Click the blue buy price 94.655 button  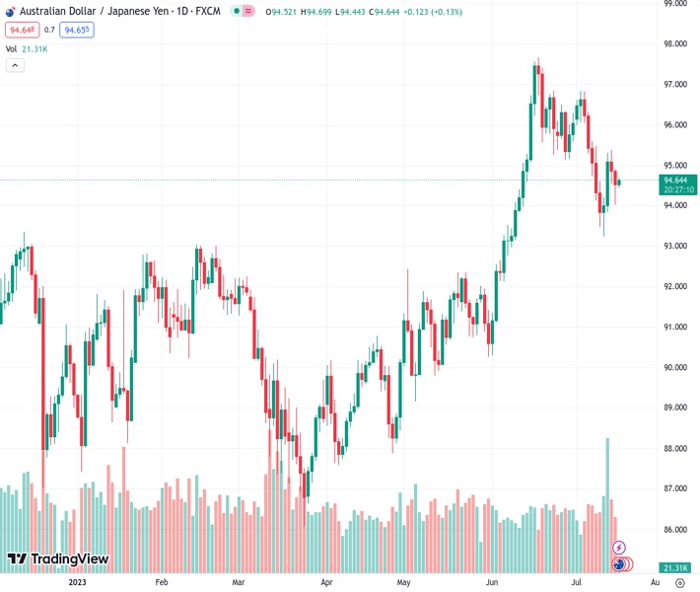pos(76,30)
